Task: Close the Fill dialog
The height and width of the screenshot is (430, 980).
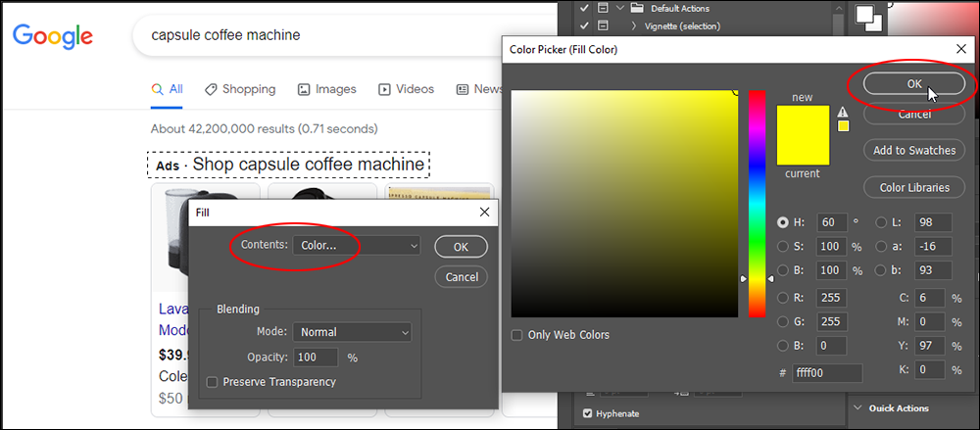Action: click(484, 212)
